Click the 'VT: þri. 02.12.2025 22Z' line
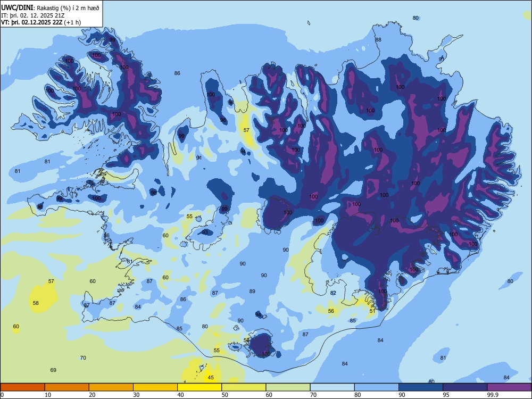Image resolution: width=532 pixels, height=399 pixels. (31, 22)
